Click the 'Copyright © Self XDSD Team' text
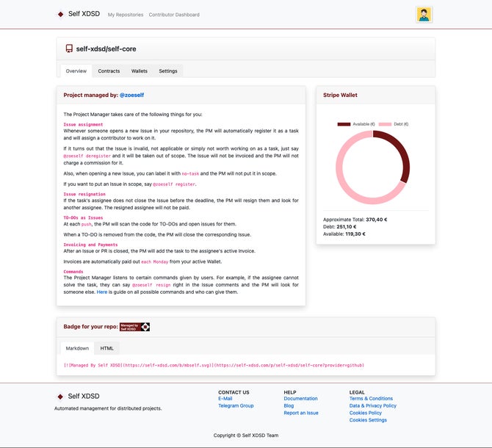Screen dimensions: 492x448 (x=246, y=436)
